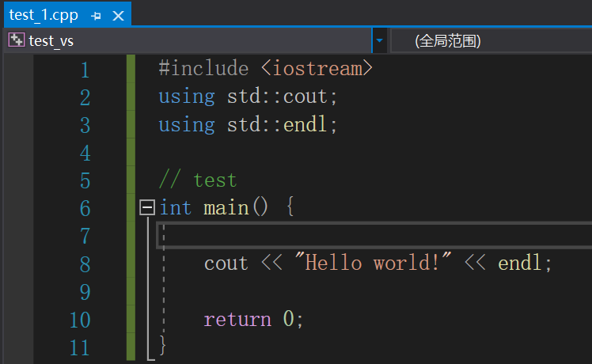Click line number 8 in the gutter

pos(85,264)
